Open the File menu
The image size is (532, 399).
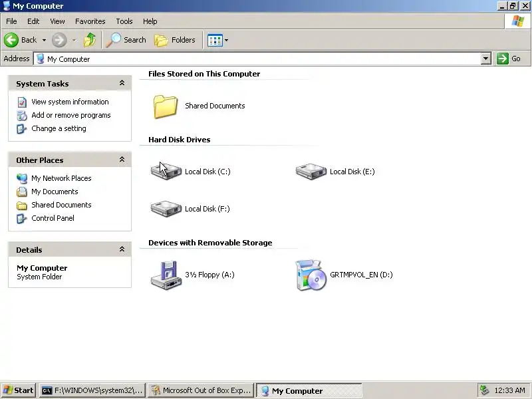[11, 21]
